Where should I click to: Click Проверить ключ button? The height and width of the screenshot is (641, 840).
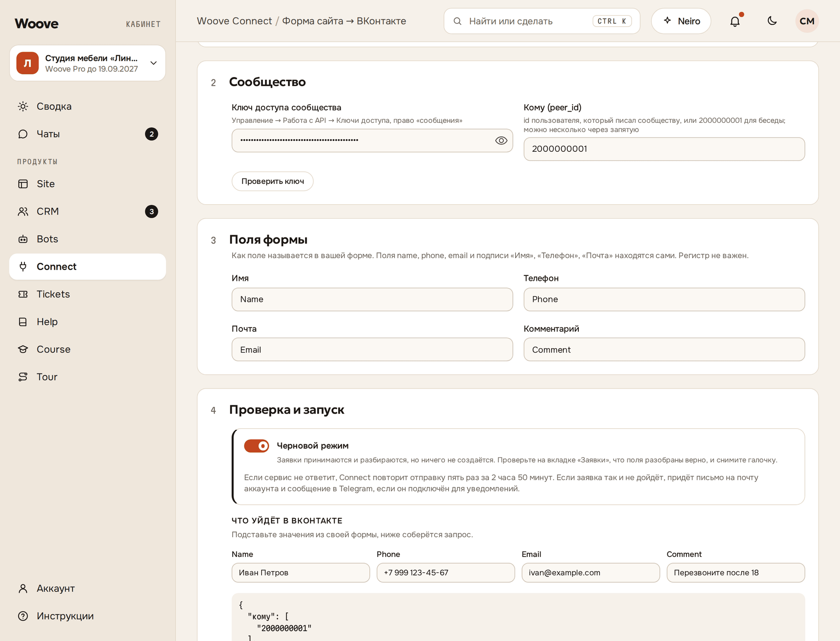[x=273, y=181]
